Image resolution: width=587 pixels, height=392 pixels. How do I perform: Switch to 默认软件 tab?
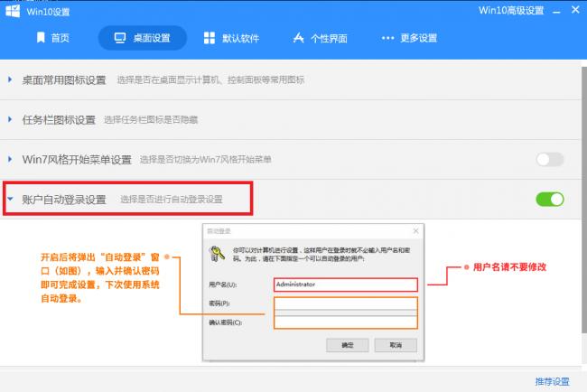click(x=231, y=38)
